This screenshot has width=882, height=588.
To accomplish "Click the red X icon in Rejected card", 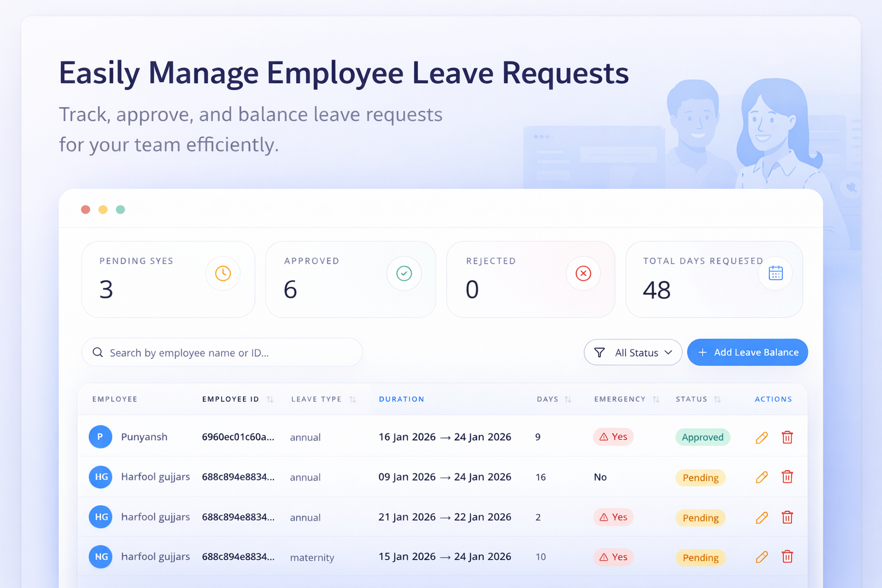I will [x=583, y=273].
